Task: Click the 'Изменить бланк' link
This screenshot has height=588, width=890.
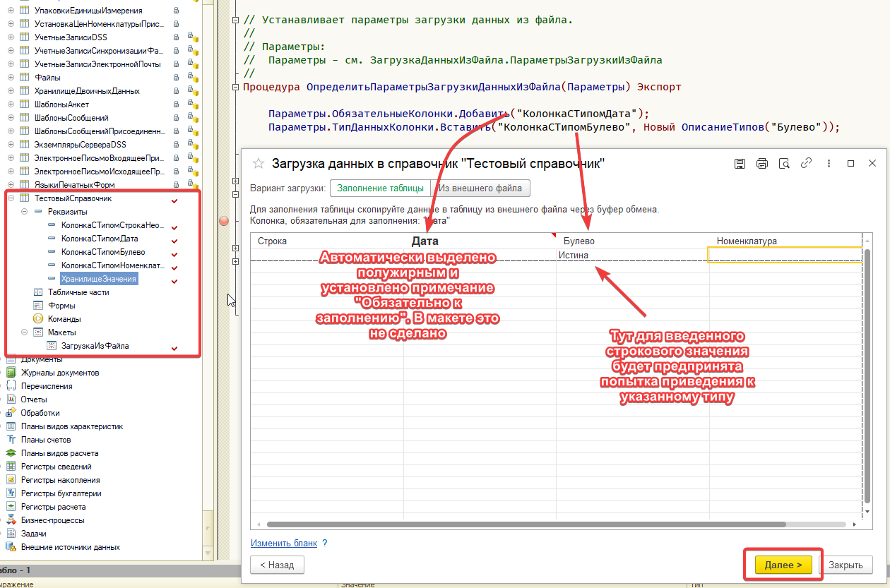Action: click(x=283, y=543)
